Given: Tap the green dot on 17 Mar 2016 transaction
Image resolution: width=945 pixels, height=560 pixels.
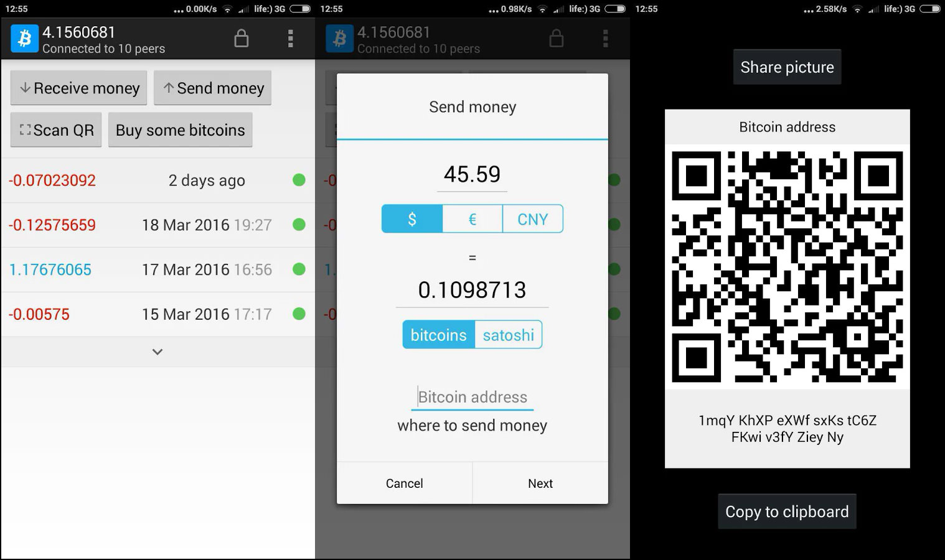Looking at the screenshot, I should click(299, 269).
